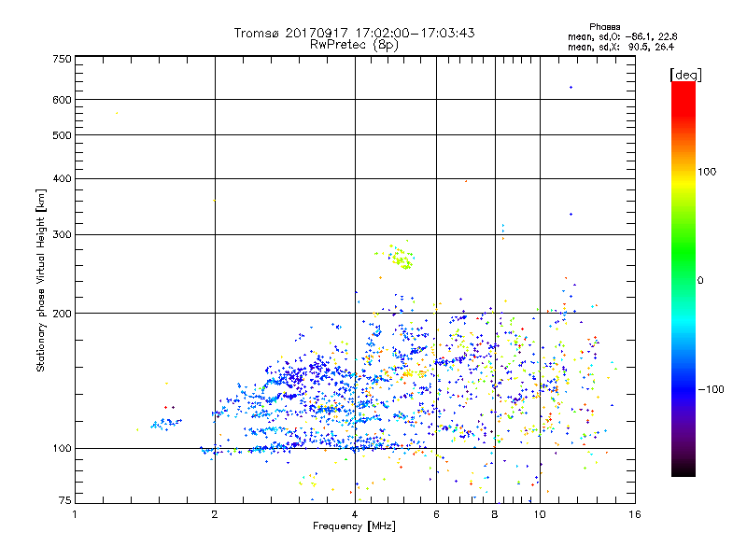
Task: Click the colorbar label '0'
Action: 700,280
